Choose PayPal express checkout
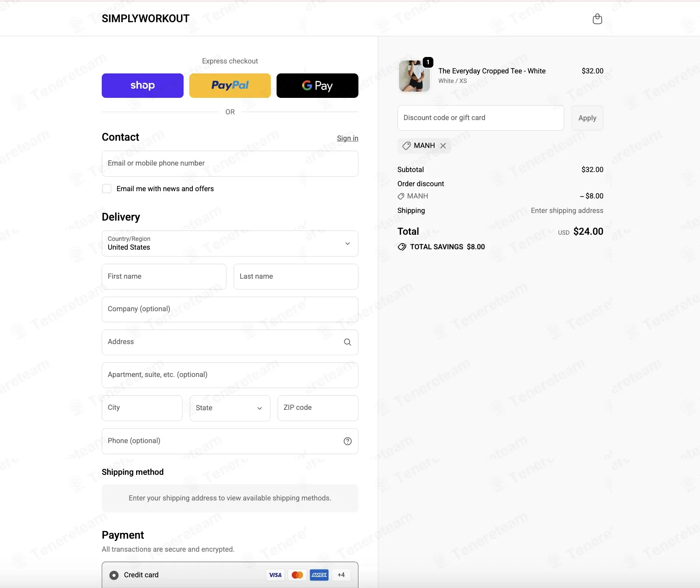The height and width of the screenshot is (588, 700). (230, 86)
